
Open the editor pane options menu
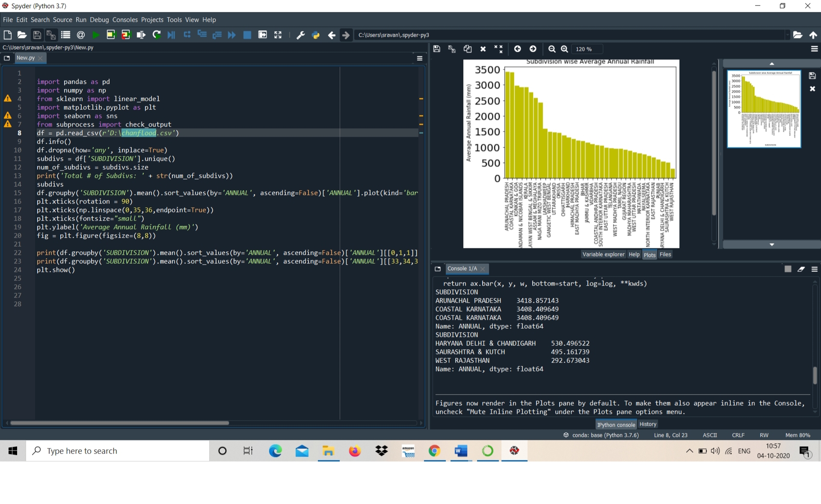pos(419,58)
